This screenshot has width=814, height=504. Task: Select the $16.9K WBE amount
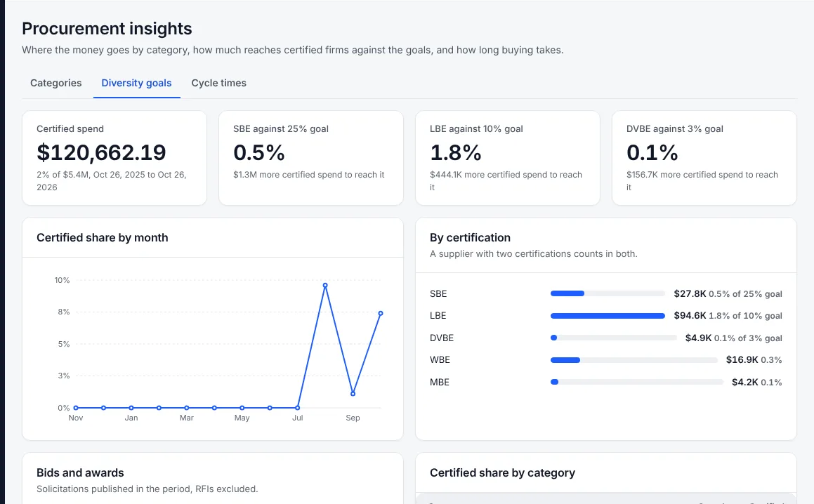point(742,359)
